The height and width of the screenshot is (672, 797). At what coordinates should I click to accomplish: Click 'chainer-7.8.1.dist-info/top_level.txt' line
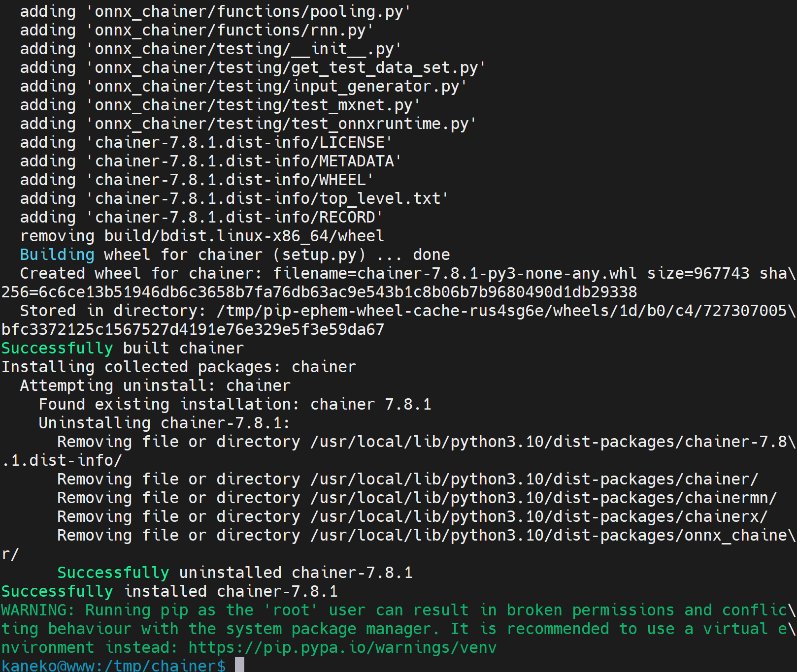click(x=234, y=198)
